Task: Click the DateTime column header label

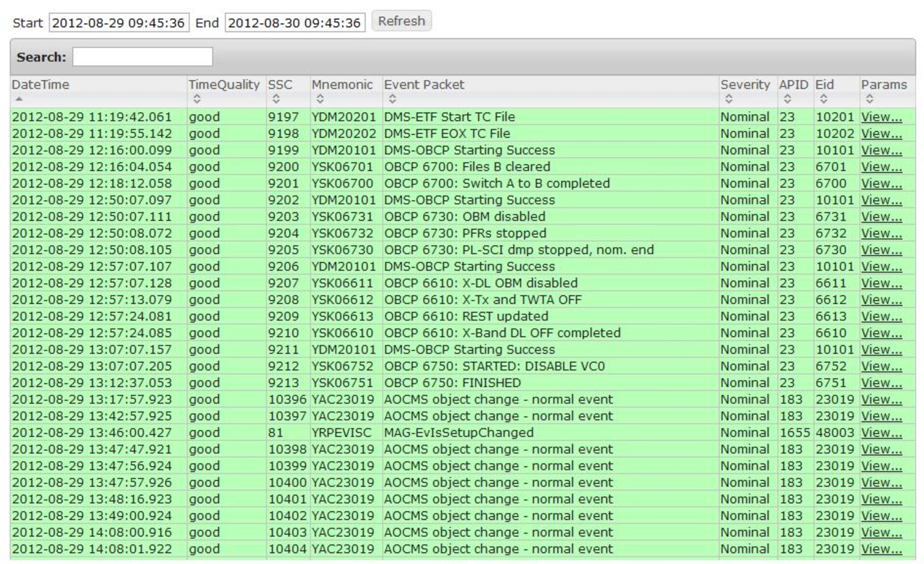Action: (x=40, y=85)
